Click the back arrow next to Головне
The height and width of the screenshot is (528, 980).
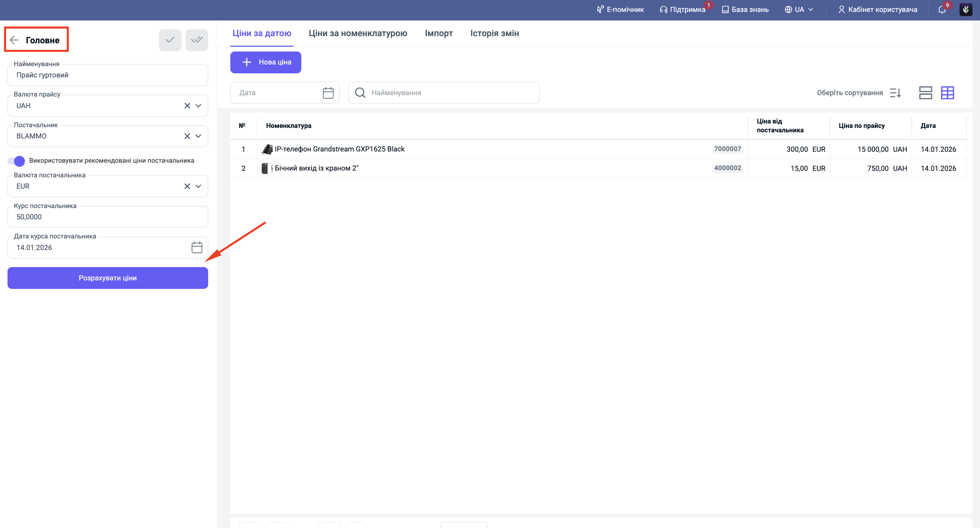(x=14, y=40)
